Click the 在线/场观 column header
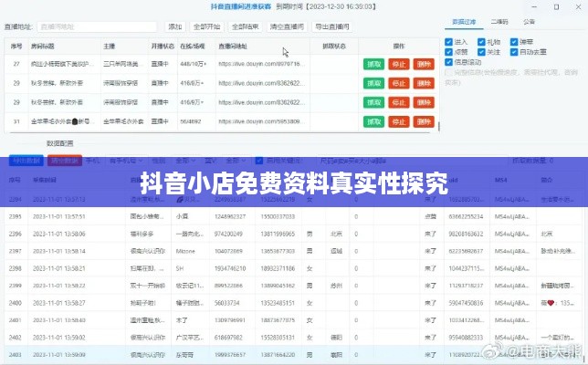Image resolution: width=588 pixels, height=365 pixels. tap(193, 47)
